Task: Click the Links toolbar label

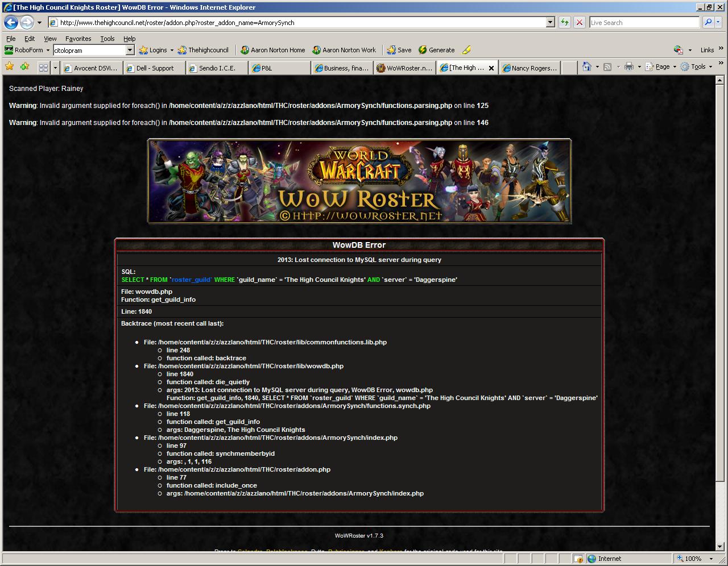Action: click(x=707, y=50)
